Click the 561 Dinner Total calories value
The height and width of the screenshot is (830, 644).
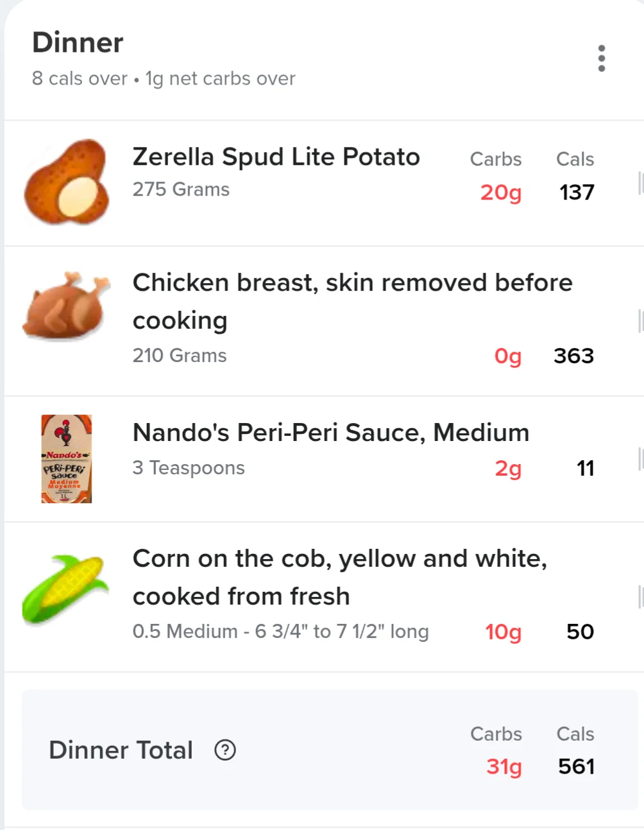pyautogui.click(x=577, y=766)
